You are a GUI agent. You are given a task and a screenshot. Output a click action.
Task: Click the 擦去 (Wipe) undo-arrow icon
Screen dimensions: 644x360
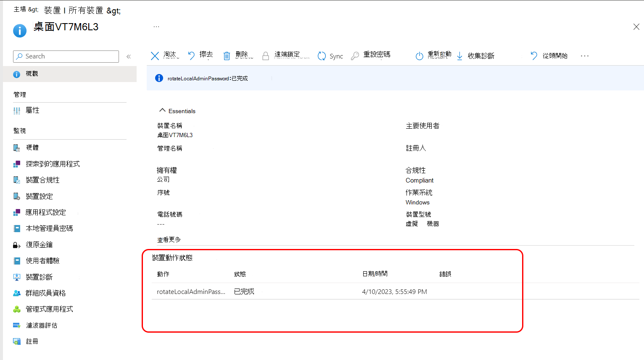(x=191, y=56)
